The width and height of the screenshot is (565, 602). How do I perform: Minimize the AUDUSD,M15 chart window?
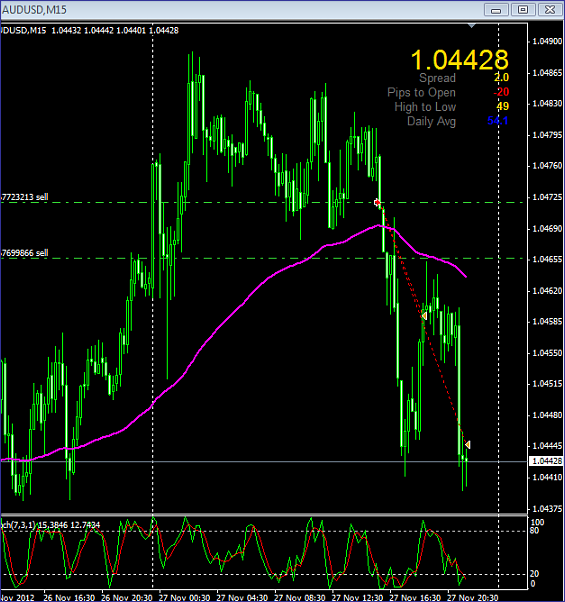(496, 10)
